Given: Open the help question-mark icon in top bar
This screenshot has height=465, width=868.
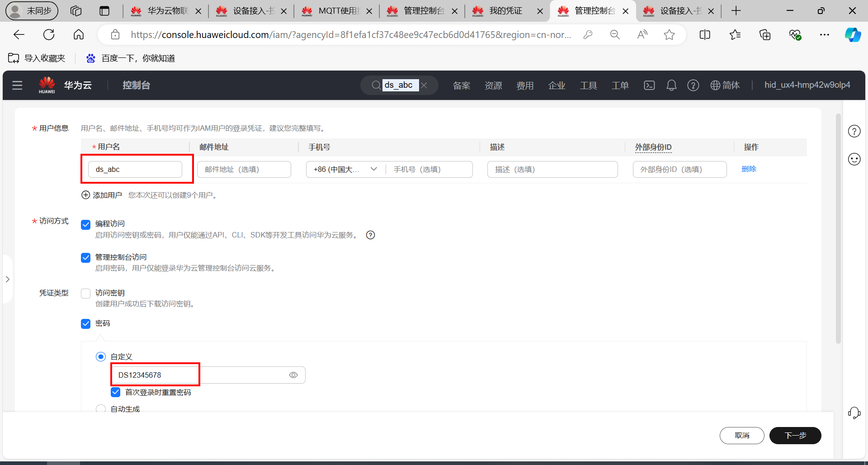Looking at the screenshot, I should coord(693,85).
